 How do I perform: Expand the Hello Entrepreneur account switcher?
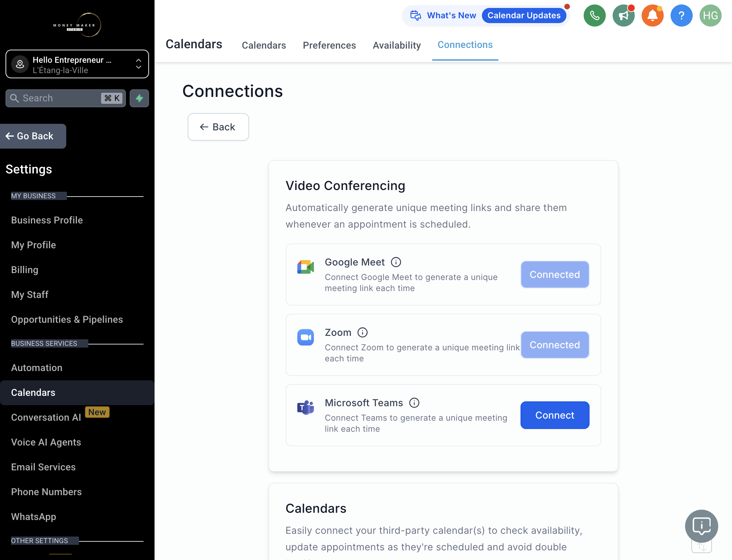tap(77, 64)
